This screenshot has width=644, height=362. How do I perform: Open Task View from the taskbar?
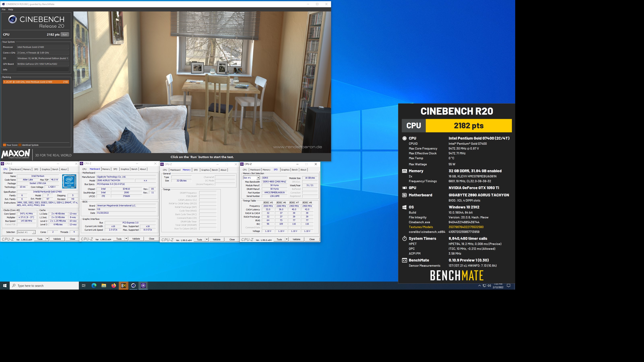click(x=84, y=286)
